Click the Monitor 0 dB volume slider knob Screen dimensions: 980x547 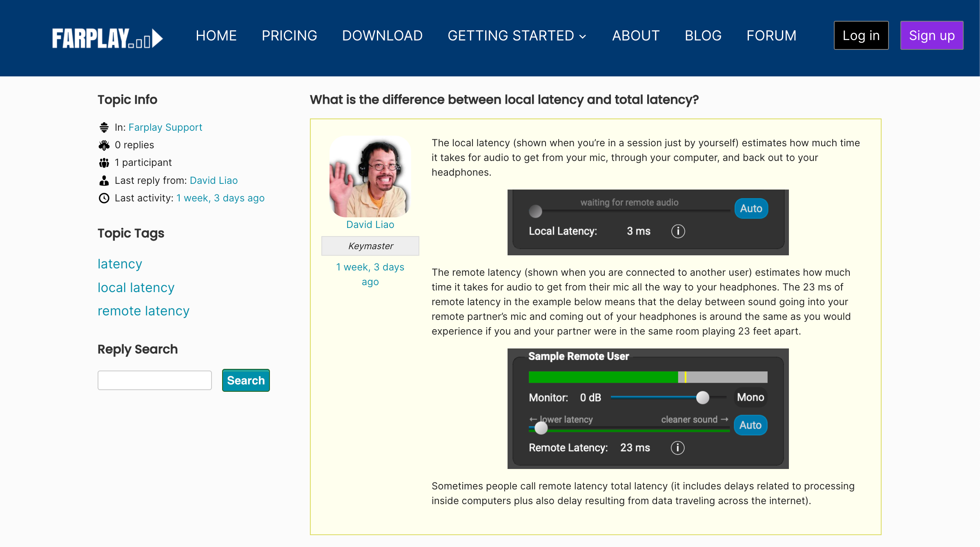(703, 397)
